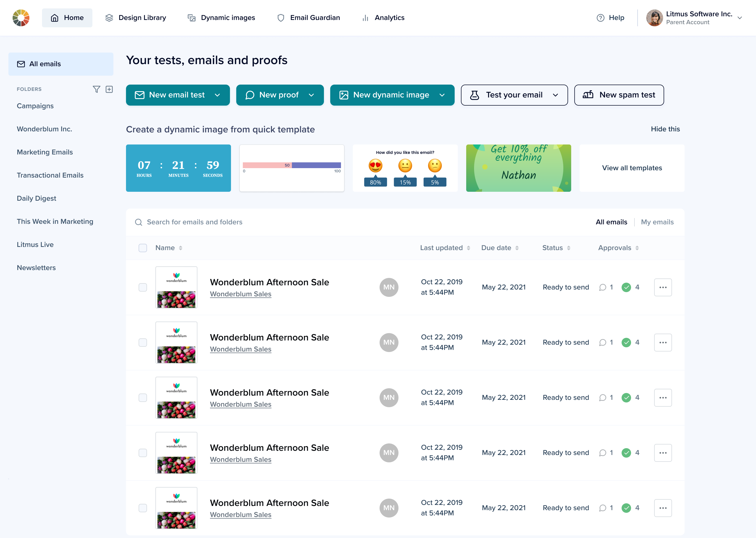Check the fourth Wonderblum Afternoon Sale row
The height and width of the screenshot is (538, 756).
pos(143,453)
